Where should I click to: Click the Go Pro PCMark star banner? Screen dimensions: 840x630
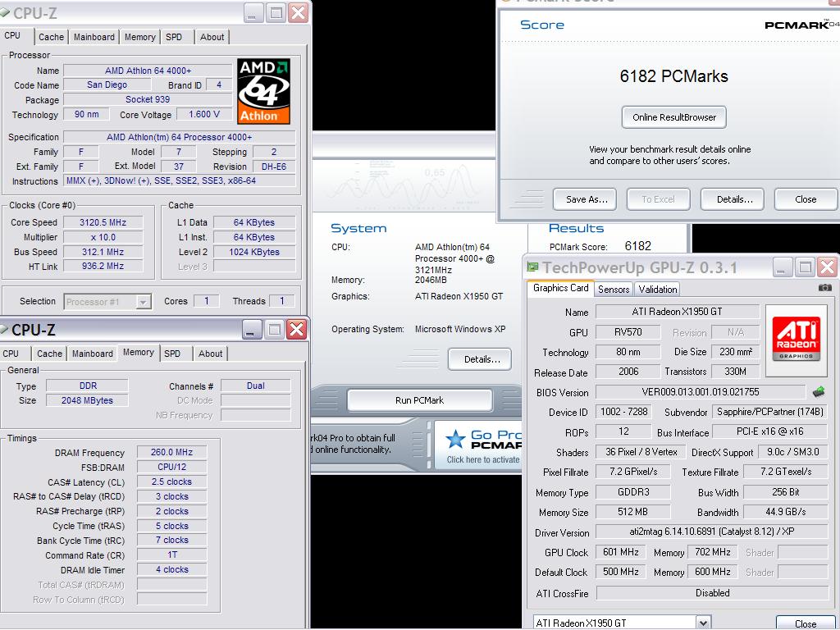click(x=478, y=445)
